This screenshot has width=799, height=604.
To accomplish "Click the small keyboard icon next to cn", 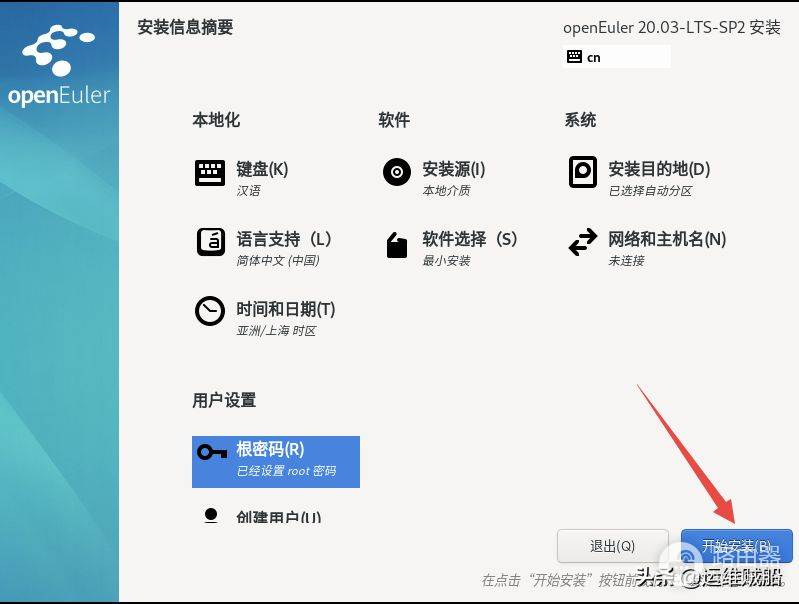I will [574, 57].
